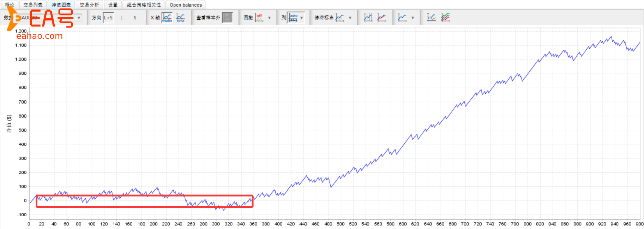Viewport: 644px width, 229px height.
Task: Click the chart icon with vertical lines
Action: click(368, 18)
